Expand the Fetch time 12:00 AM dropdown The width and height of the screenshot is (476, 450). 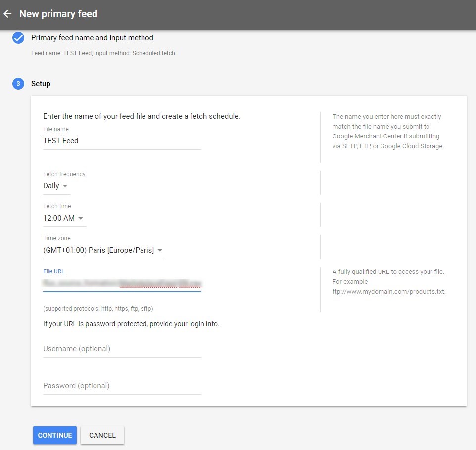[x=64, y=218]
